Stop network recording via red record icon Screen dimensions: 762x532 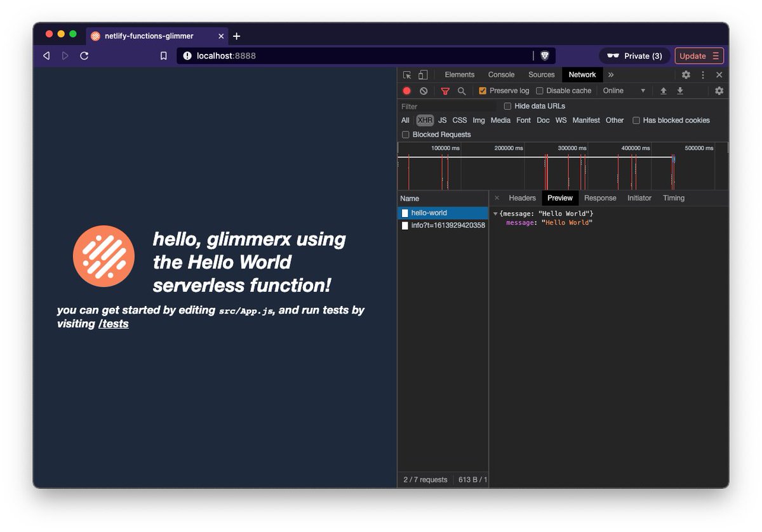point(406,91)
